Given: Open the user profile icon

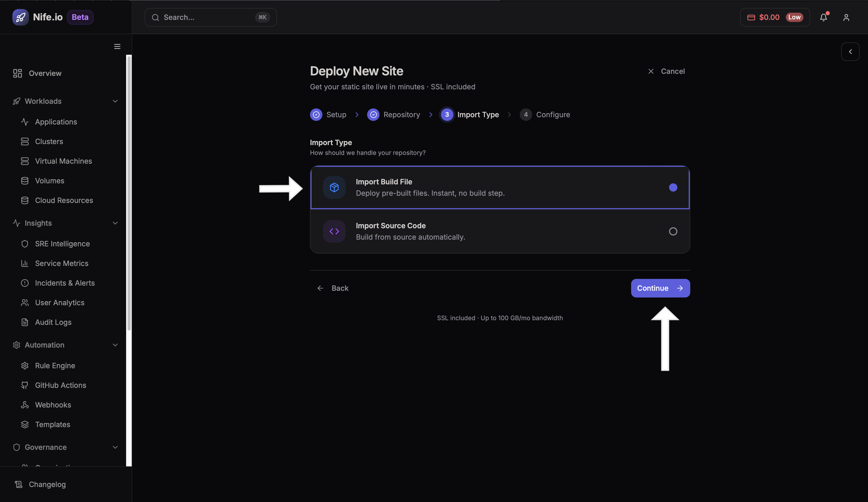Looking at the screenshot, I should (x=846, y=17).
